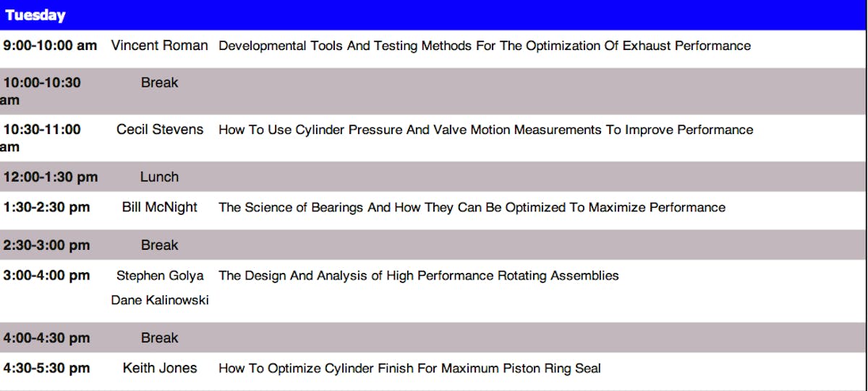Click speaker name Cecil Stevens

[160, 130]
